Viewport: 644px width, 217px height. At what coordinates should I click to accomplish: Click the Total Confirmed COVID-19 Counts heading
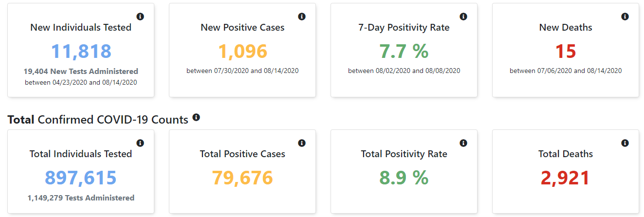98,120
